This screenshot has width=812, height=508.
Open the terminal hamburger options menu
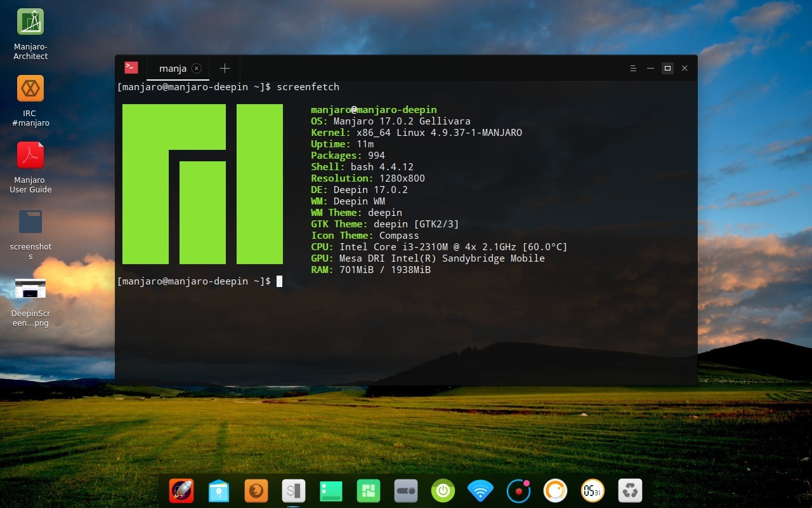632,68
